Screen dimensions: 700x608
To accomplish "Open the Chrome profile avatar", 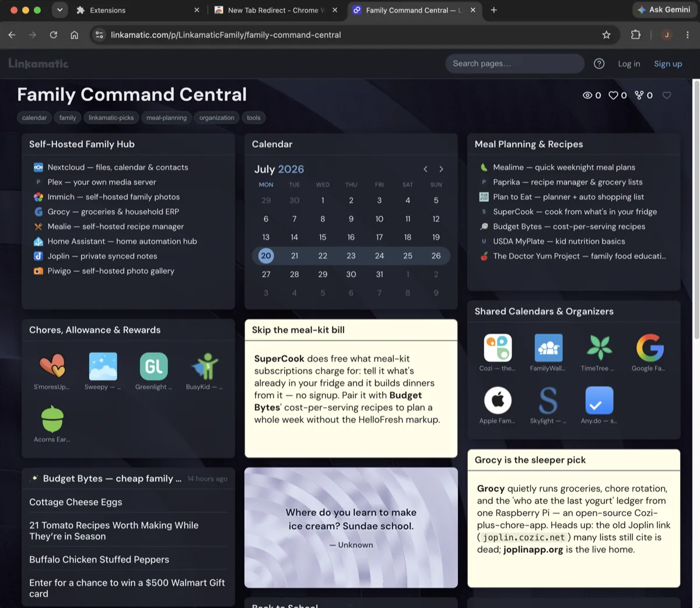I will pos(667,35).
